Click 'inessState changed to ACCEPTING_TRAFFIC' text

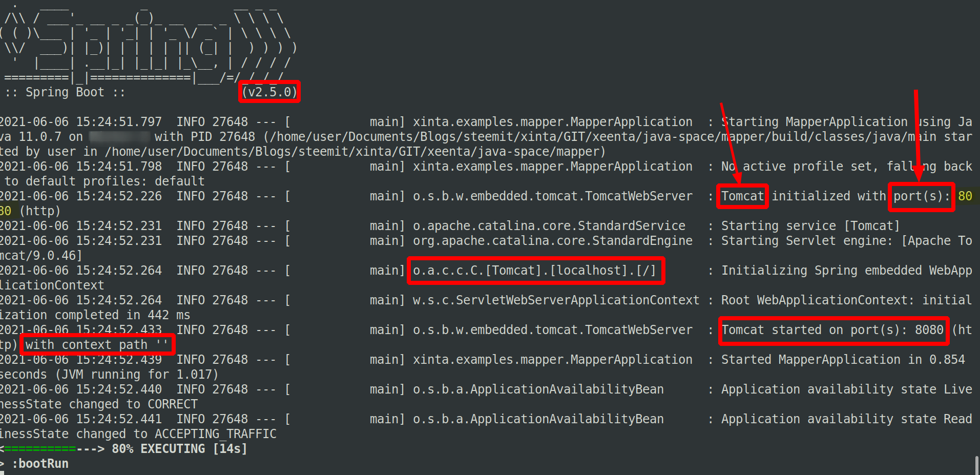click(x=138, y=434)
